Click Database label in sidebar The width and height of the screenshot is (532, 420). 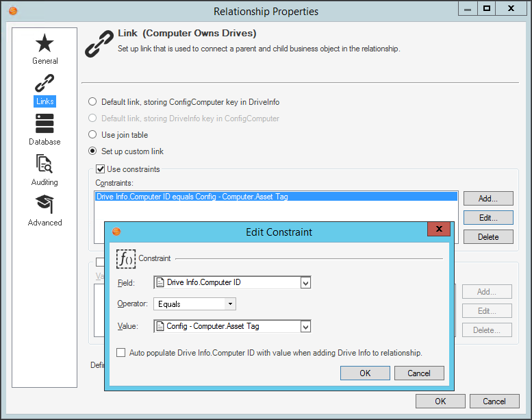click(45, 142)
